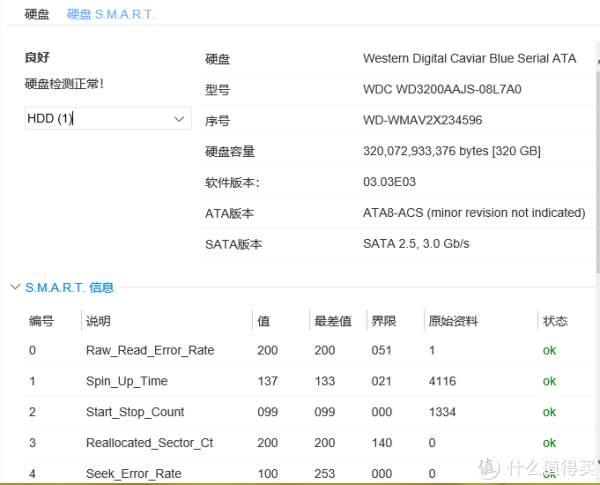
Task: Select the Start_Stop_Count row
Action: point(310,412)
